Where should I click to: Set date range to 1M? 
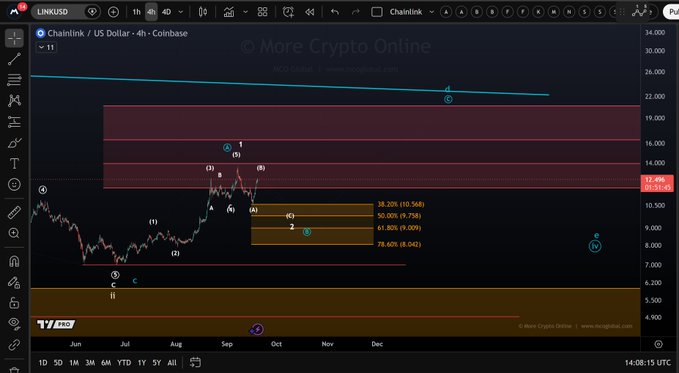[x=74, y=363]
